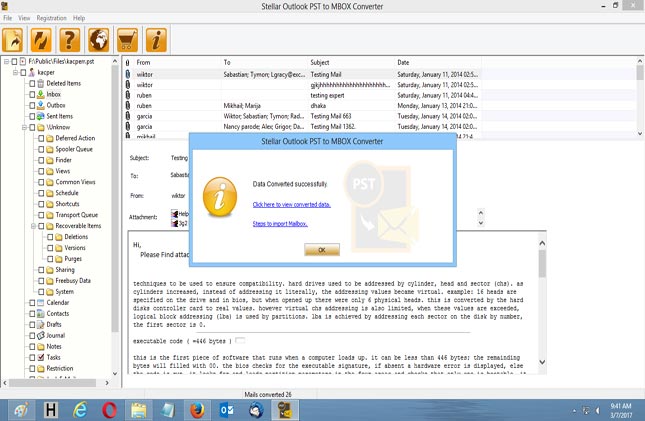Screen dimensions: 645x421
Task: Collapse the kacpers.pst root tree node
Action: [x=6, y=61]
